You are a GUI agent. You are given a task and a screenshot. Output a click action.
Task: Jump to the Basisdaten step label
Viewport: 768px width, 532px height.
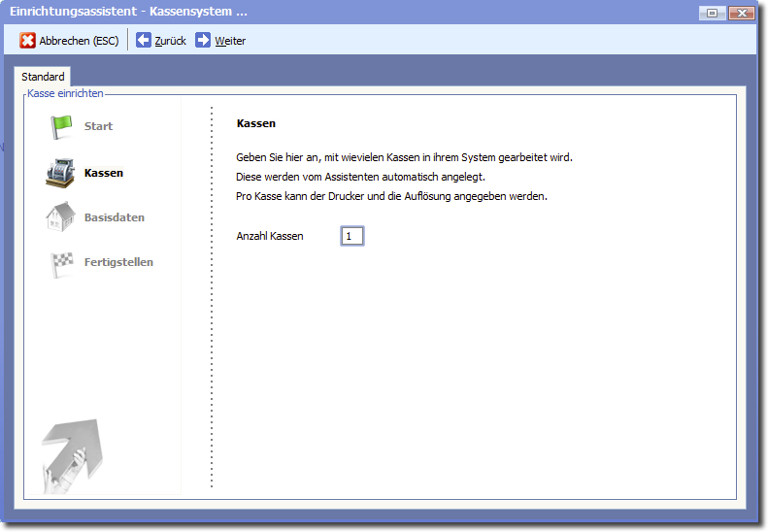pos(115,217)
